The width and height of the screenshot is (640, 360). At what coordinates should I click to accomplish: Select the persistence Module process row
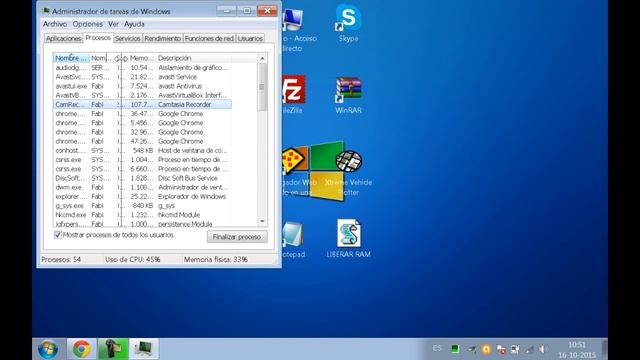(x=142, y=224)
